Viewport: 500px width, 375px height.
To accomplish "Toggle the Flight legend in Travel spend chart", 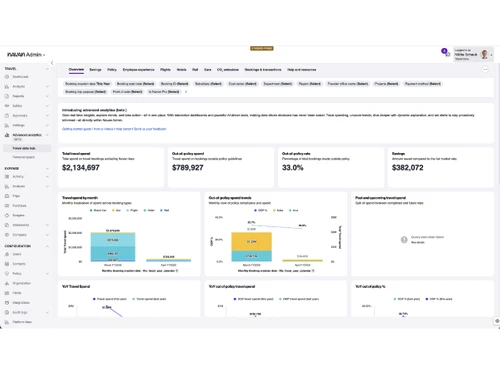I will [132, 210].
